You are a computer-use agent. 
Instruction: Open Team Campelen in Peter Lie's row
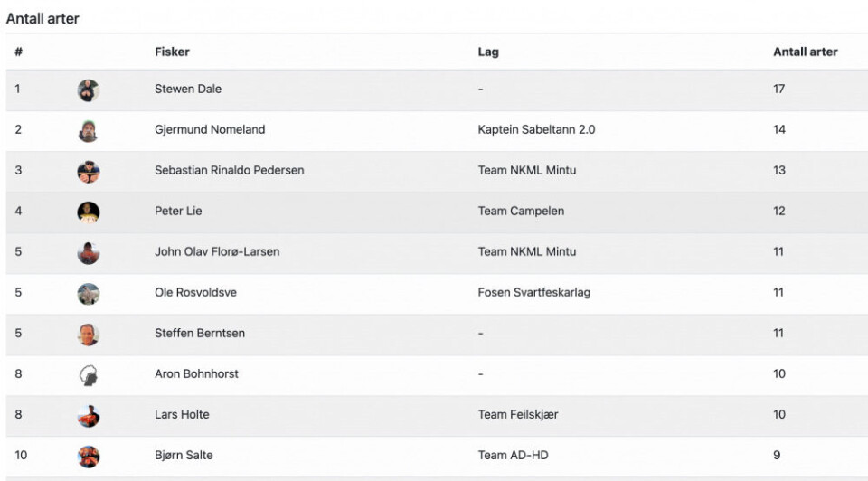tap(521, 211)
